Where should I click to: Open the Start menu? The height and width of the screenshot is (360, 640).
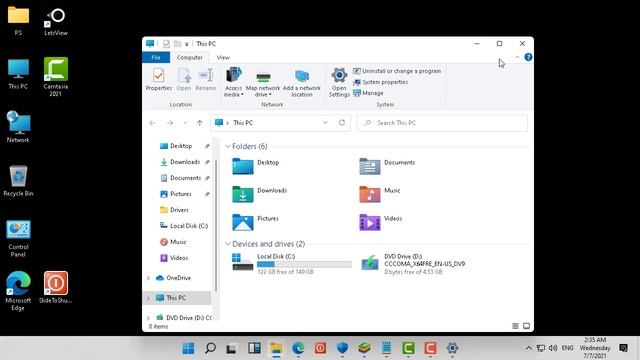click(x=188, y=348)
